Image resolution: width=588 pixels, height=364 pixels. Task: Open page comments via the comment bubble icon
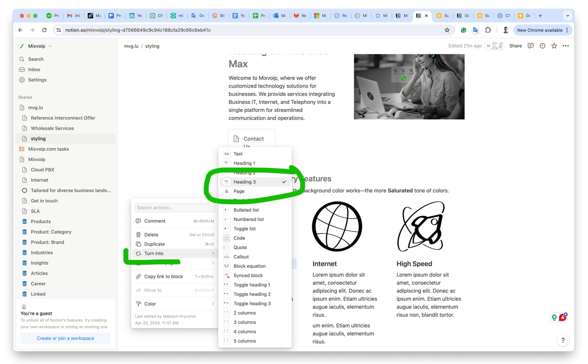[530, 45]
